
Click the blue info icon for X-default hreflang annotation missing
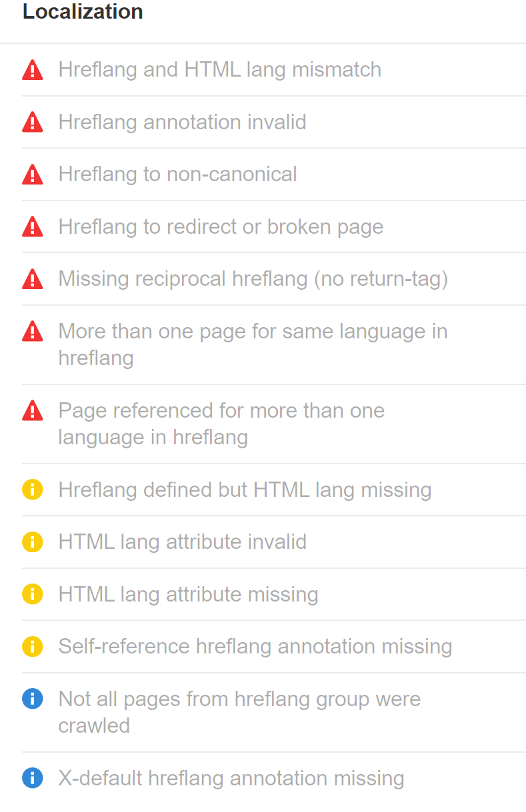click(x=32, y=778)
